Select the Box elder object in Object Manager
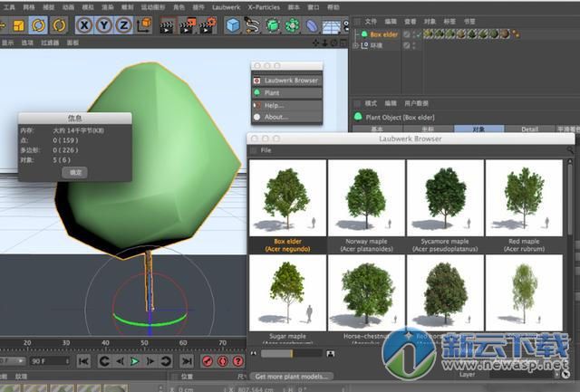Image resolution: width=580 pixels, height=392 pixels. [x=384, y=34]
